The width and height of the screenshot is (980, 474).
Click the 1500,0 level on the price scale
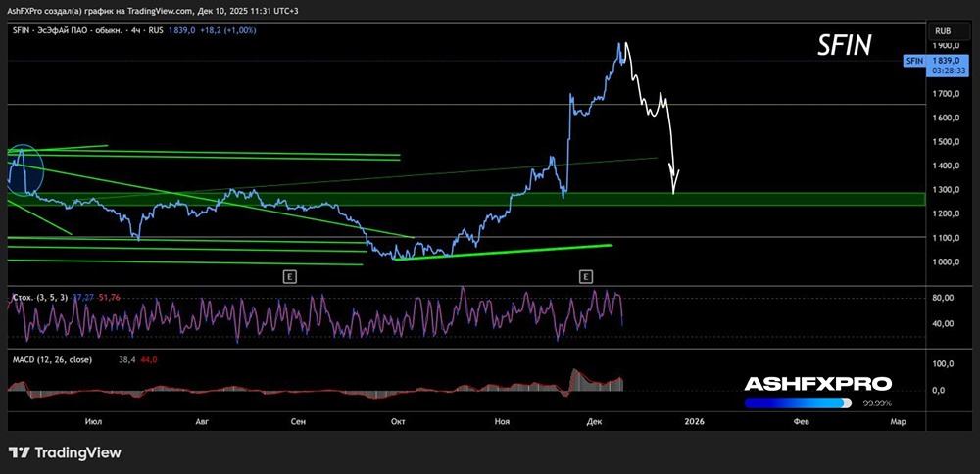pyautogui.click(x=946, y=142)
